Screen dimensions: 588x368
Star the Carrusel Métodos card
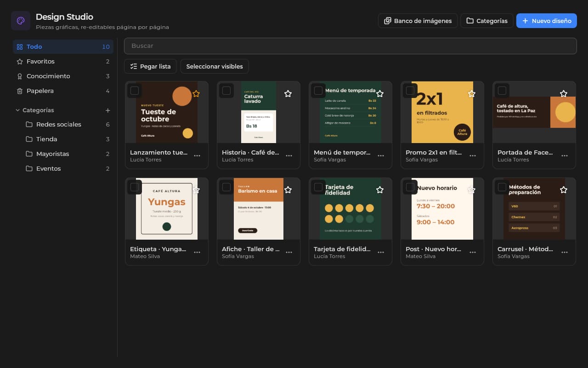click(564, 190)
